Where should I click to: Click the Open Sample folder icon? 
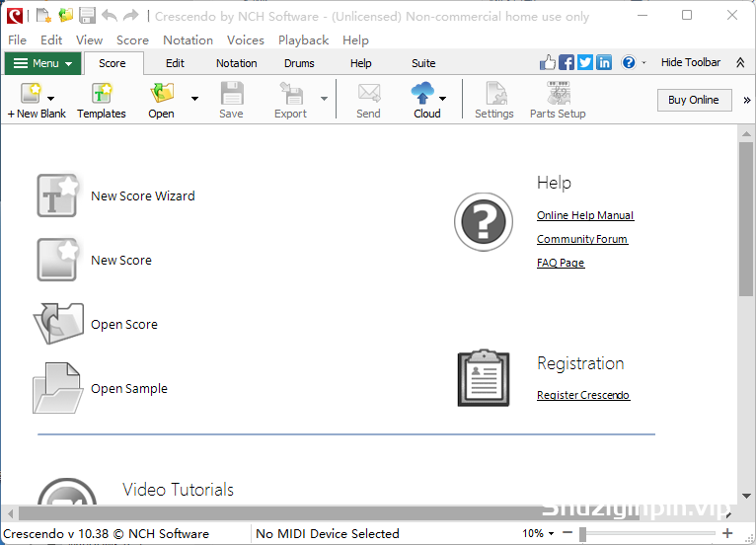point(57,388)
